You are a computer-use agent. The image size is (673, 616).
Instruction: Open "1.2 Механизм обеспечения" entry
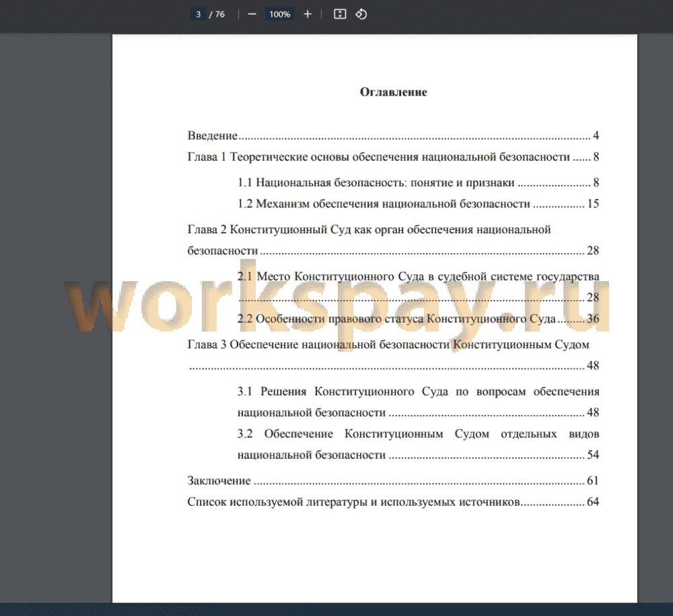point(418,204)
